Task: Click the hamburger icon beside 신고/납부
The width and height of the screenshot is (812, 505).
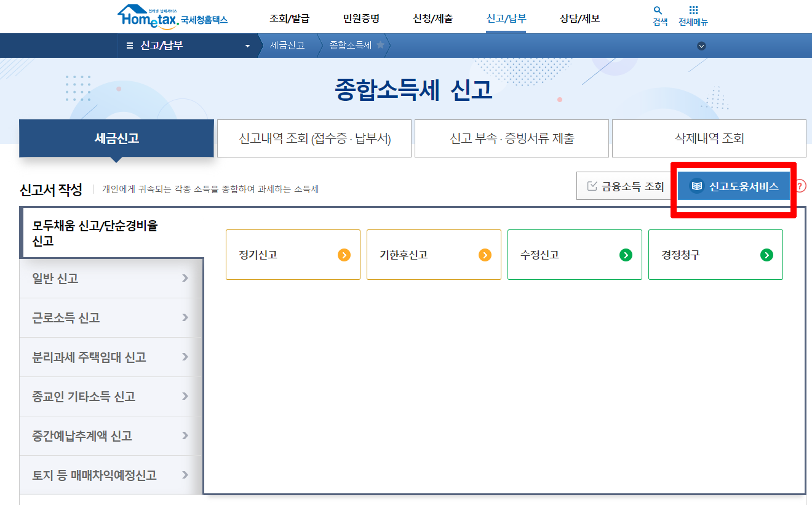Action: [130, 46]
